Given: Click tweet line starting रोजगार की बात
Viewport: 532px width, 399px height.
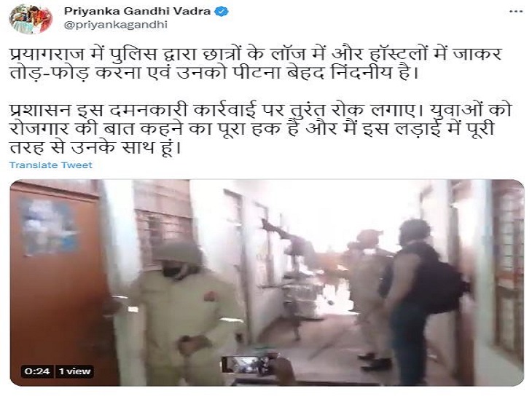Looking at the screenshot, I should tap(251, 129).
